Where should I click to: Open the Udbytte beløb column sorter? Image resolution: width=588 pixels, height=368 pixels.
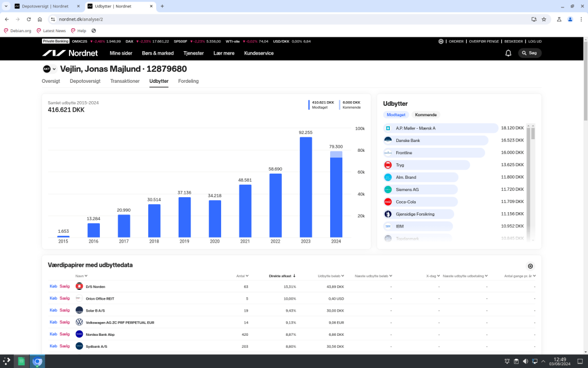pyautogui.click(x=331, y=276)
